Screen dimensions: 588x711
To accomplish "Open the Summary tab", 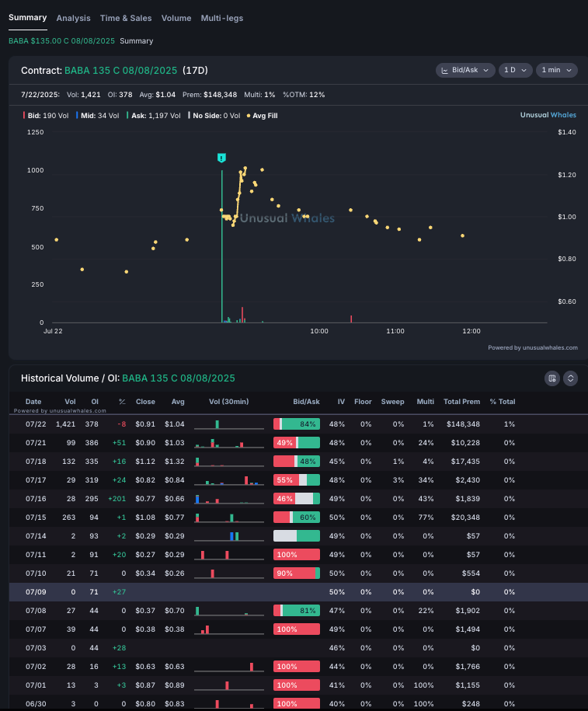I will pyautogui.click(x=28, y=18).
